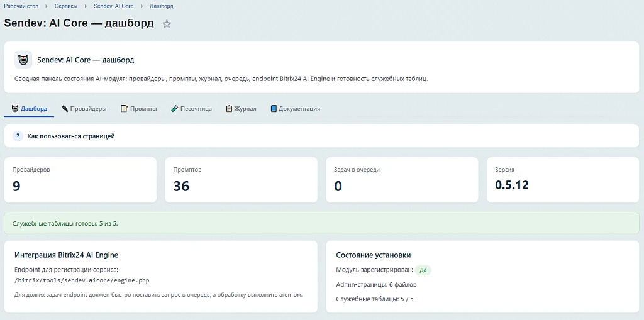Click the 'Служебные таблицы готовы: 5 из 5.' notice
This screenshot has height=320, width=644.
(321, 223)
